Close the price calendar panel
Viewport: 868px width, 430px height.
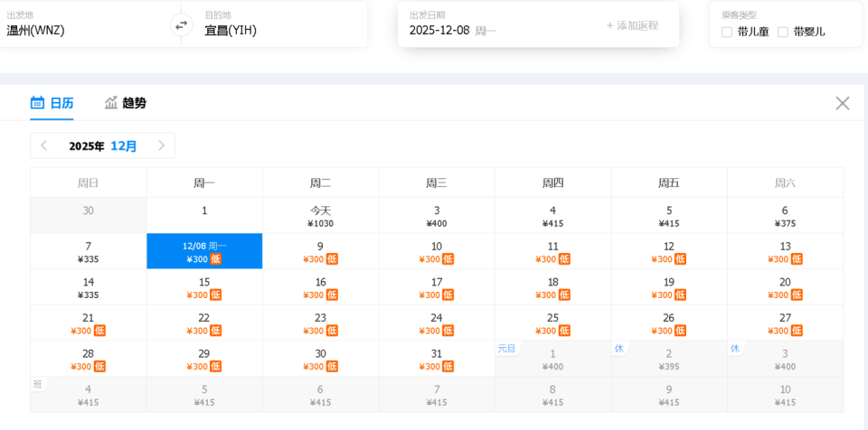pyautogui.click(x=843, y=103)
